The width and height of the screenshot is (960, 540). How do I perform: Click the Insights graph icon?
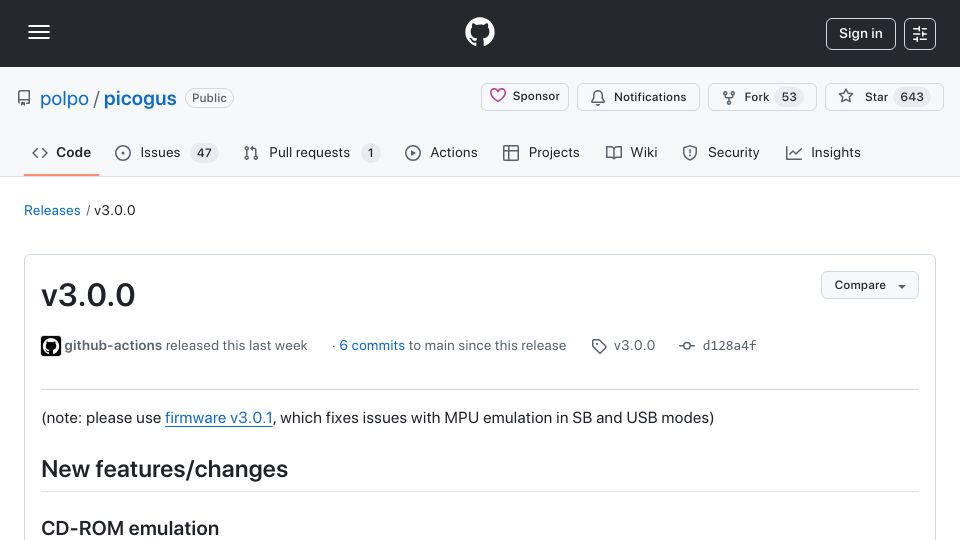(793, 153)
